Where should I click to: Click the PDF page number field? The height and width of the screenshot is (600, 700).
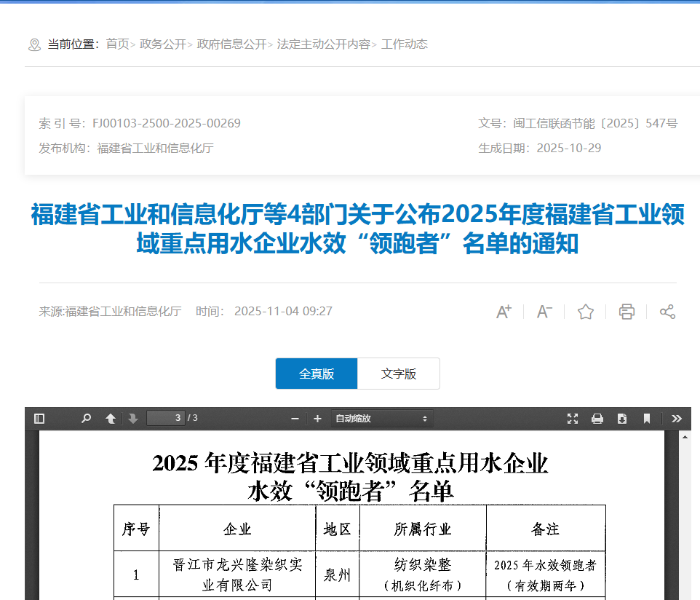point(166,418)
